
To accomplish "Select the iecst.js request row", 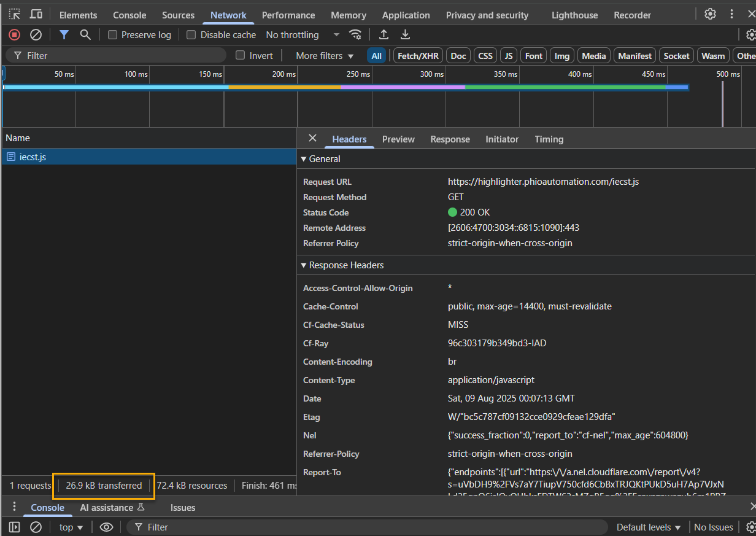I will 33,157.
